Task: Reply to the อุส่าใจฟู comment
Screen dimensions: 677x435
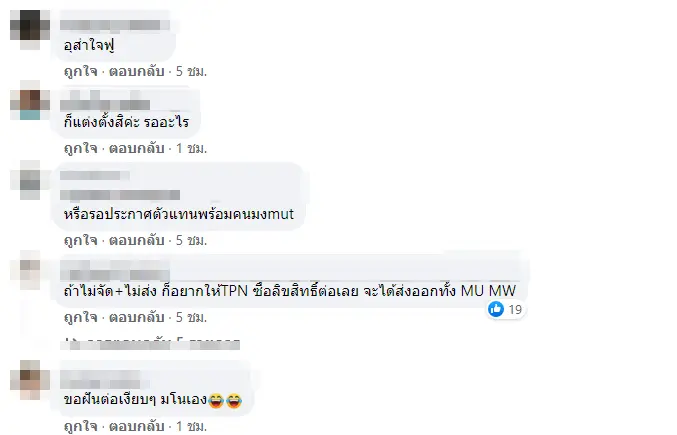Action: (x=136, y=71)
